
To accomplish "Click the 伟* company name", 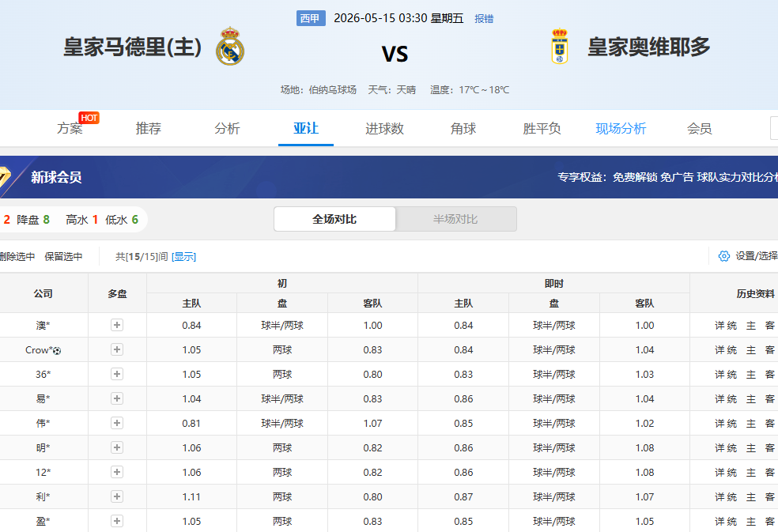I will click(43, 424).
